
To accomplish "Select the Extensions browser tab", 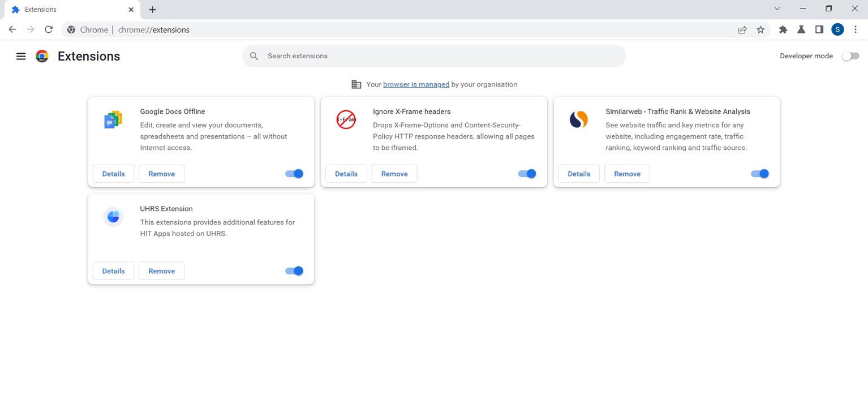I will [71, 10].
